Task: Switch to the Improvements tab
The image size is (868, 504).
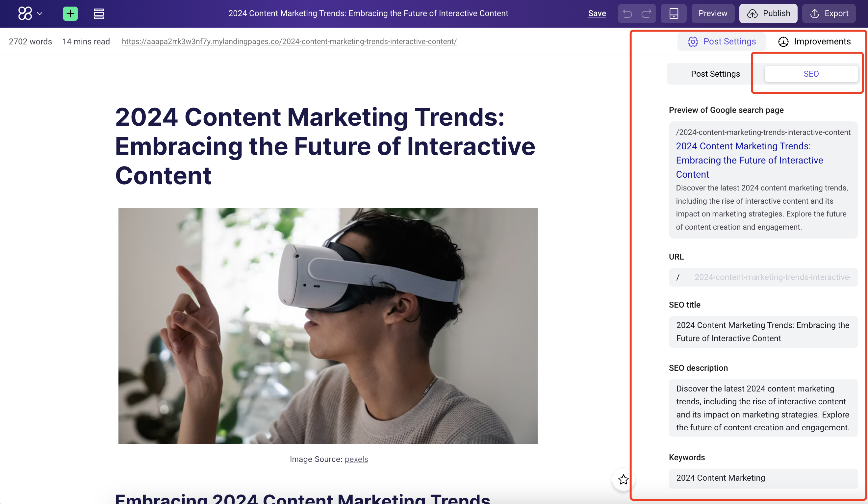Action: coord(814,41)
